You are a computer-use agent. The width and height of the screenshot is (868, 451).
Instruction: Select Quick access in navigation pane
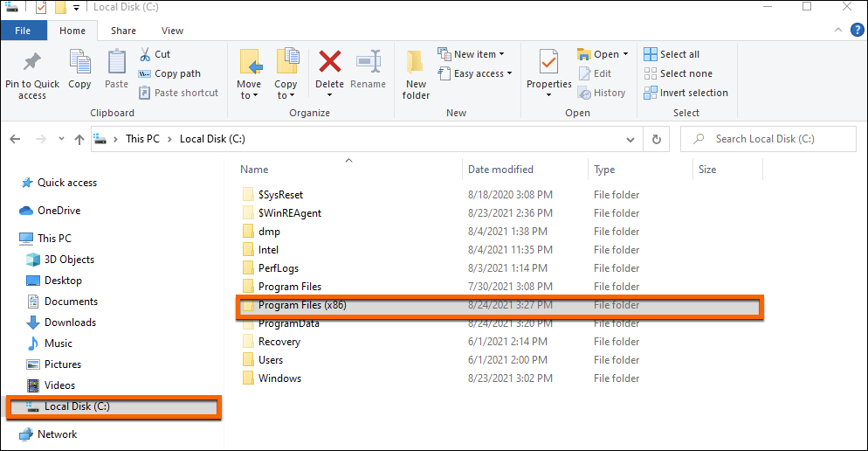coord(59,183)
